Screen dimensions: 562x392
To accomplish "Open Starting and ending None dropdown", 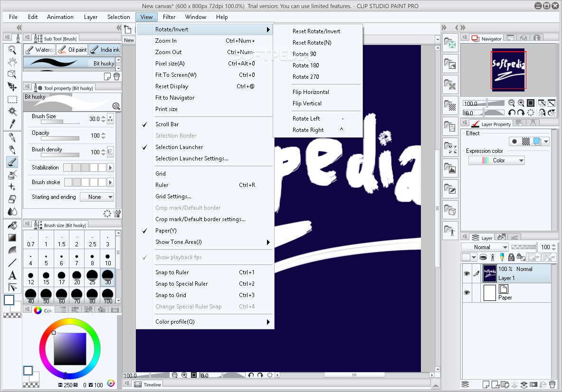I will coord(97,197).
